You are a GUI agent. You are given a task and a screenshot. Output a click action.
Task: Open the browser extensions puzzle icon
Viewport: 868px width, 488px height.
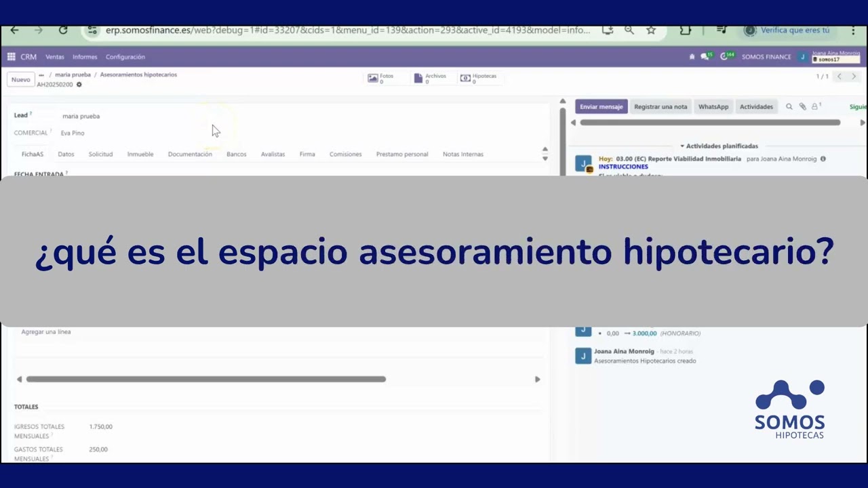point(686,30)
